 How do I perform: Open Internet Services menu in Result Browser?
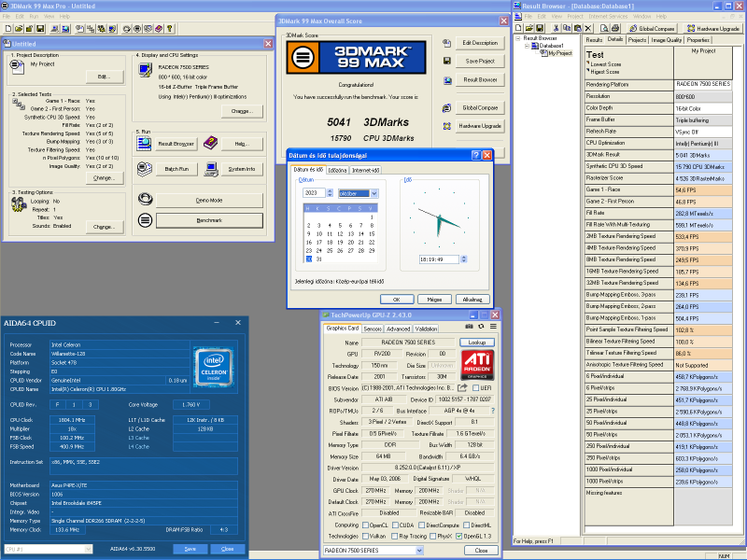[608, 16]
